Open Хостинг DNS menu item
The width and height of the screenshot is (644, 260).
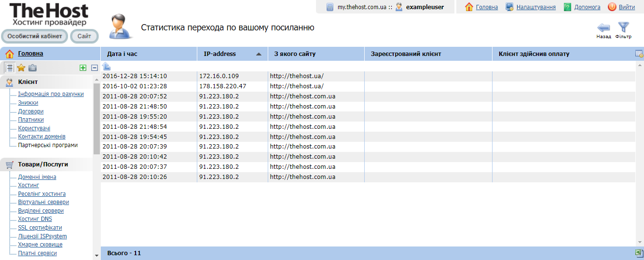(35, 219)
